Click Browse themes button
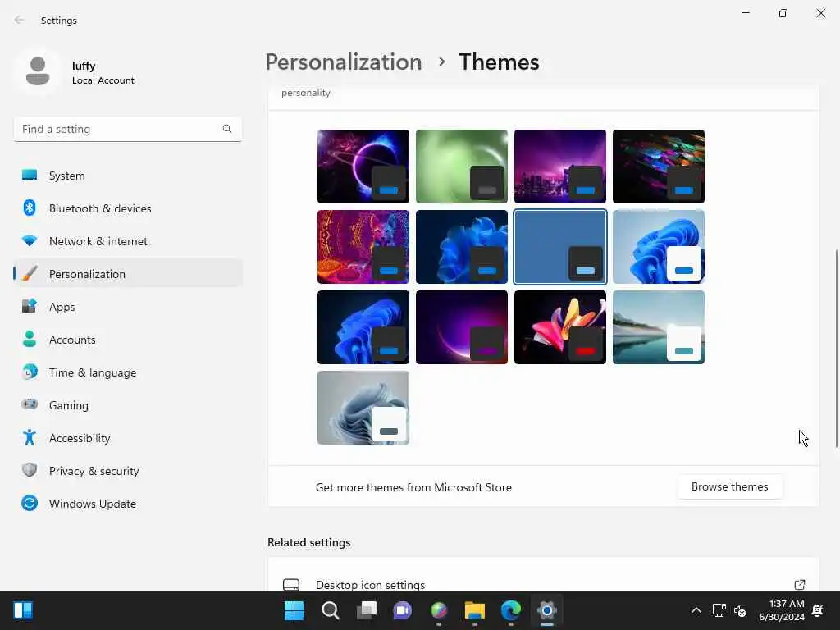 [x=729, y=486]
